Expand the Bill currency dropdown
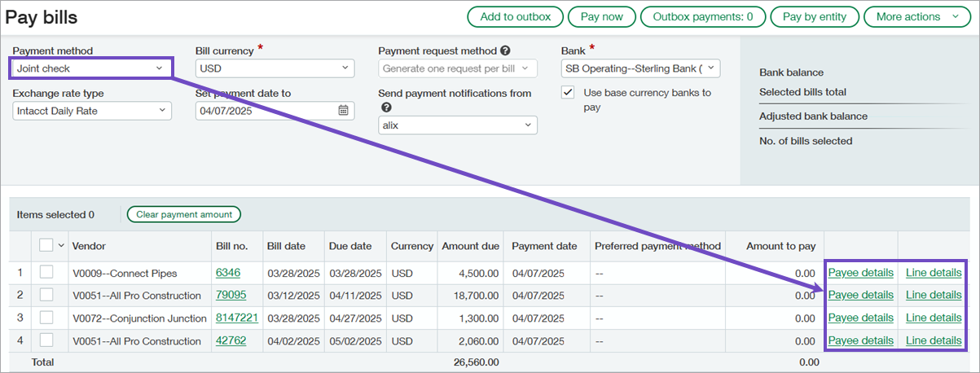Image resolution: width=980 pixels, height=373 pixels. (x=274, y=68)
